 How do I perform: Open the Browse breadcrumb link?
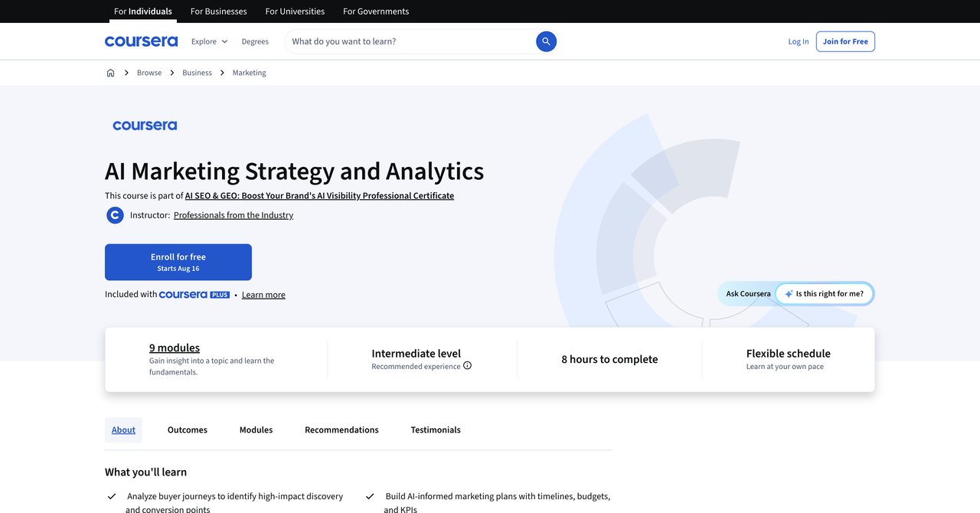coord(149,73)
